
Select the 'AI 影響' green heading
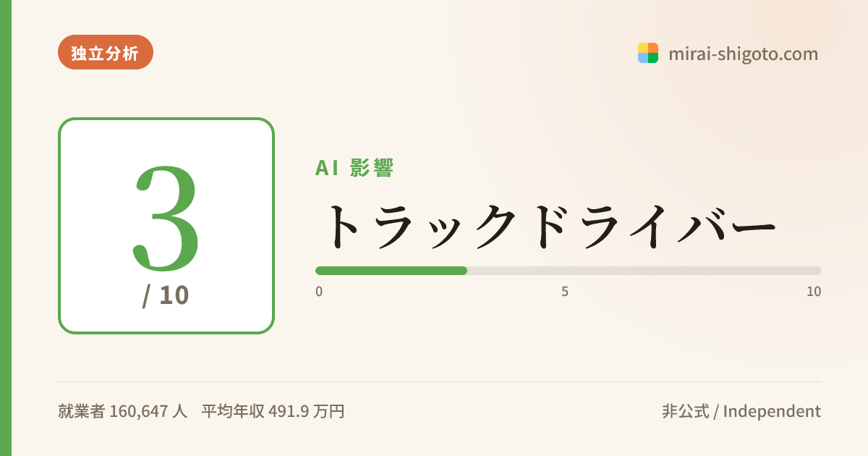pyautogui.click(x=354, y=168)
